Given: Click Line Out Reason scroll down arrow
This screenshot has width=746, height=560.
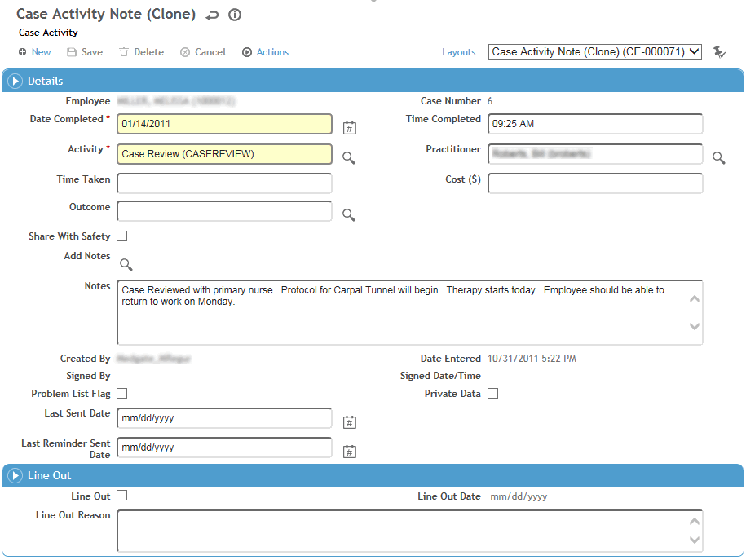Looking at the screenshot, I should point(695,540).
